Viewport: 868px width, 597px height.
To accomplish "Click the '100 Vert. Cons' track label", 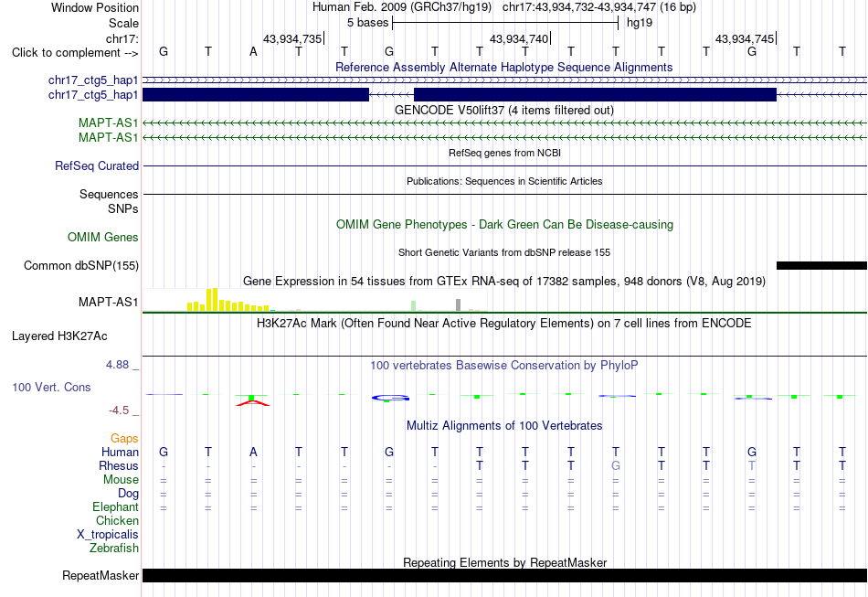I will 51,387.
